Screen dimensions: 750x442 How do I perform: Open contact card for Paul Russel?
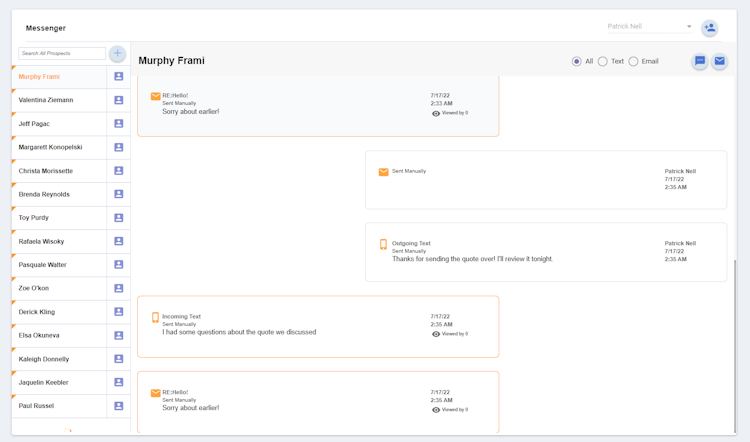pos(118,406)
